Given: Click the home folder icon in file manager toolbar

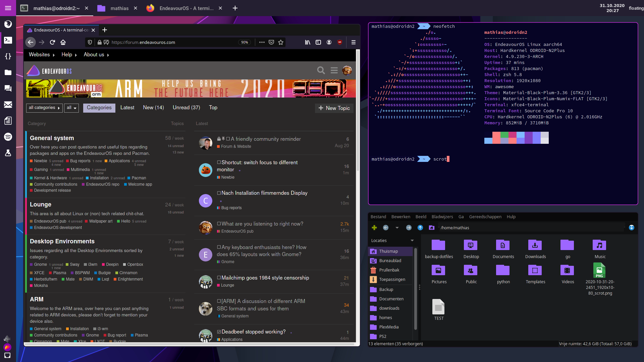Looking at the screenshot, I should 432,228.
